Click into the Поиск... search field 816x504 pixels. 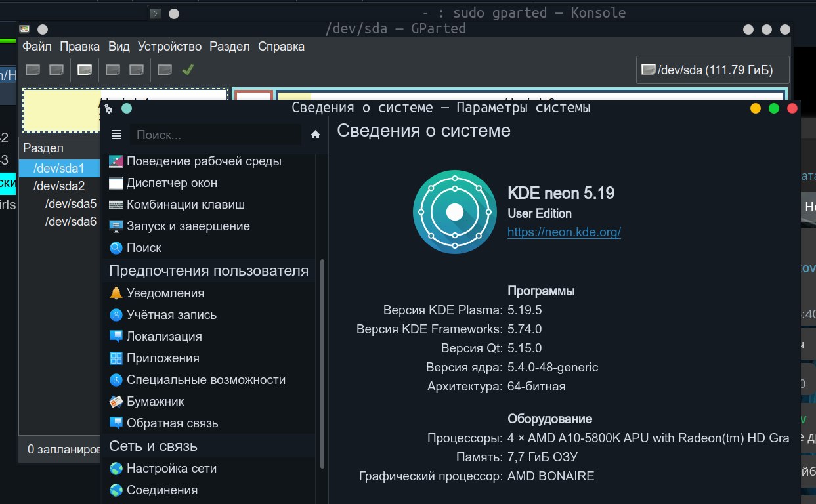[x=215, y=135]
